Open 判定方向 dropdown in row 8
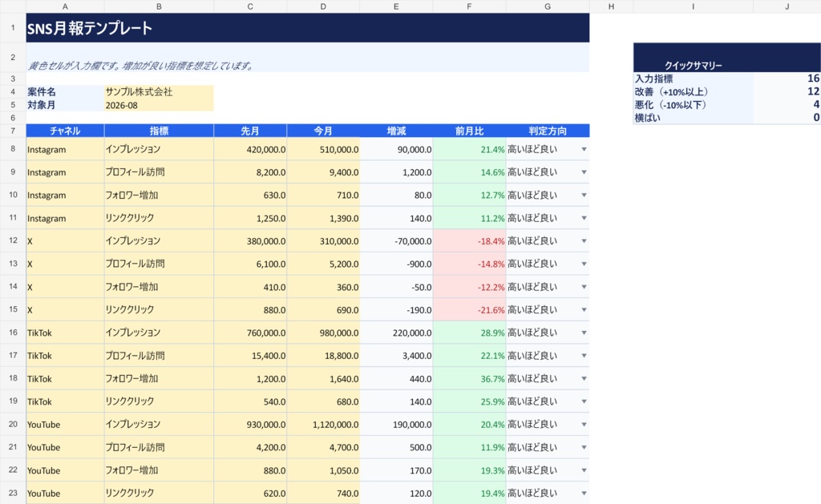This screenshot has width=821, height=504. [x=584, y=149]
